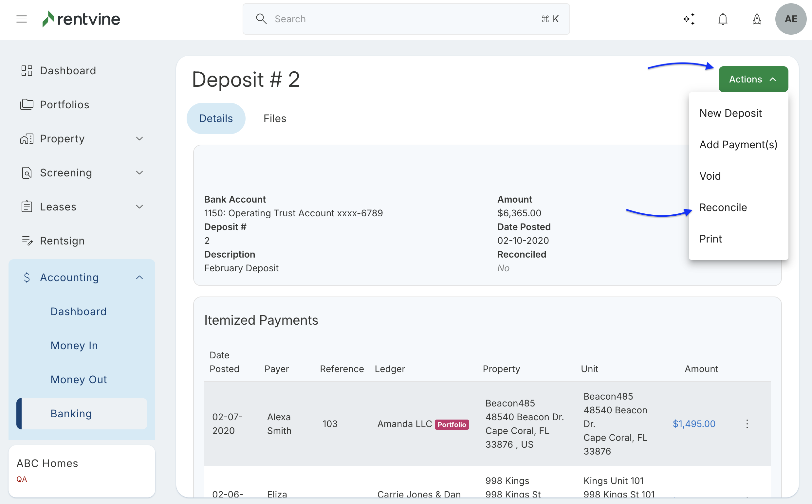This screenshot has width=812, height=504.
Task: Choose Void in the Actions menu
Action: (710, 176)
